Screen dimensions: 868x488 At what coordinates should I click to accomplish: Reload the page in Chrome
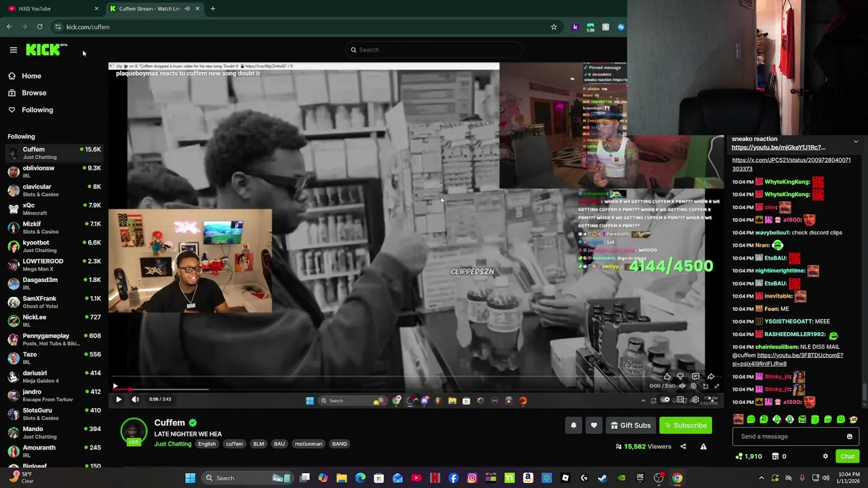39,27
